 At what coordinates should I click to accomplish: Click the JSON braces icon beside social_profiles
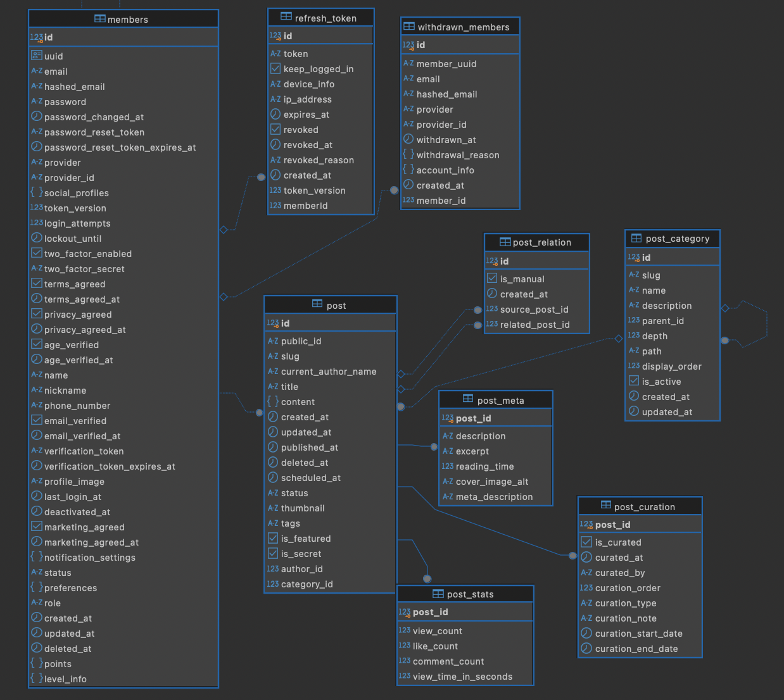pos(37,192)
